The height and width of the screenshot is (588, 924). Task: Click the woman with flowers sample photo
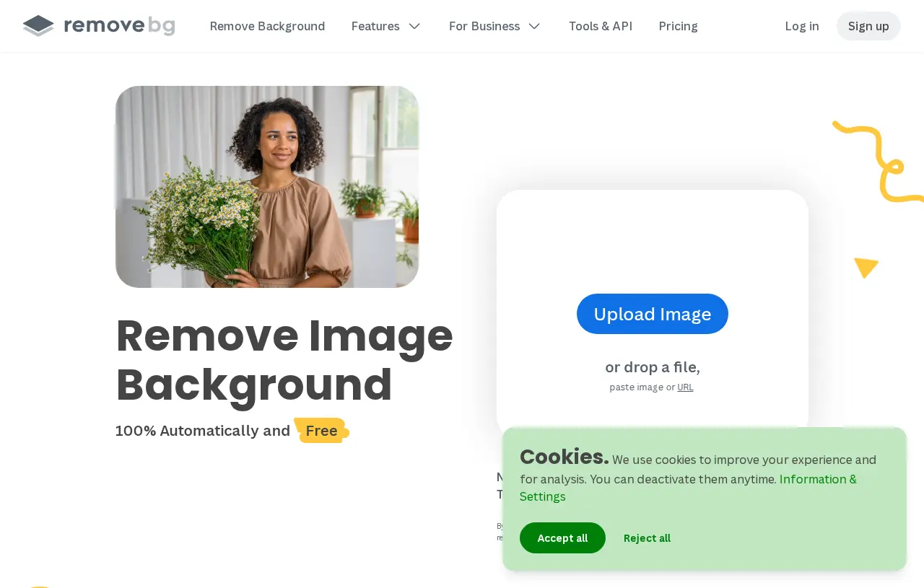[x=267, y=187]
